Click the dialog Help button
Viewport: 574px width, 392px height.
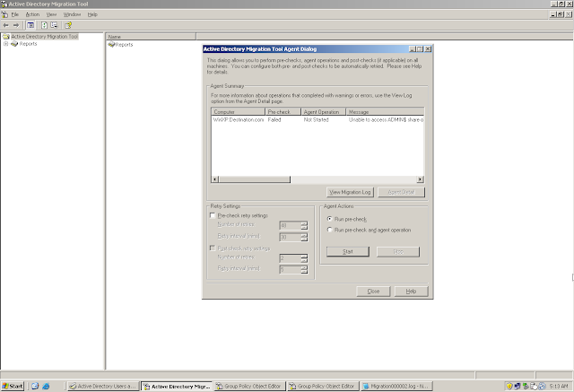point(411,292)
